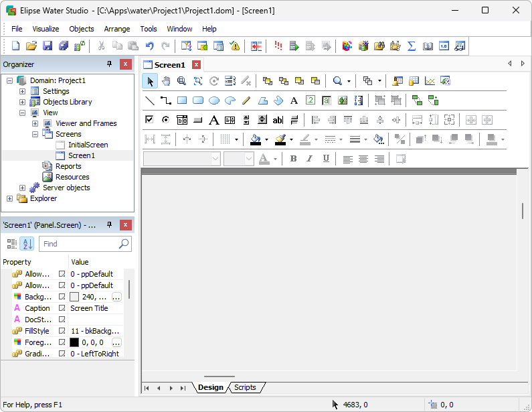Open the font name combo box
The width and height of the screenshot is (532, 412).
pyautogui.click(x=182, y=159)
